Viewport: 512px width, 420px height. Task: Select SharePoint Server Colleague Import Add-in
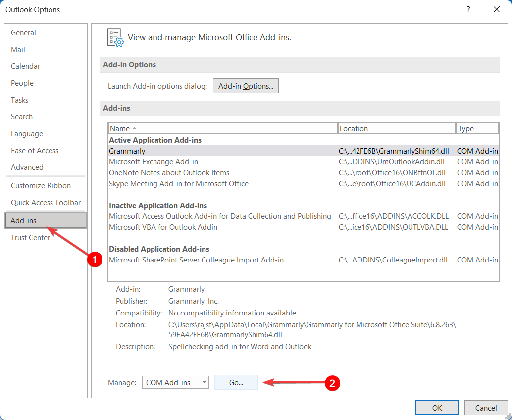coord(304,260)
